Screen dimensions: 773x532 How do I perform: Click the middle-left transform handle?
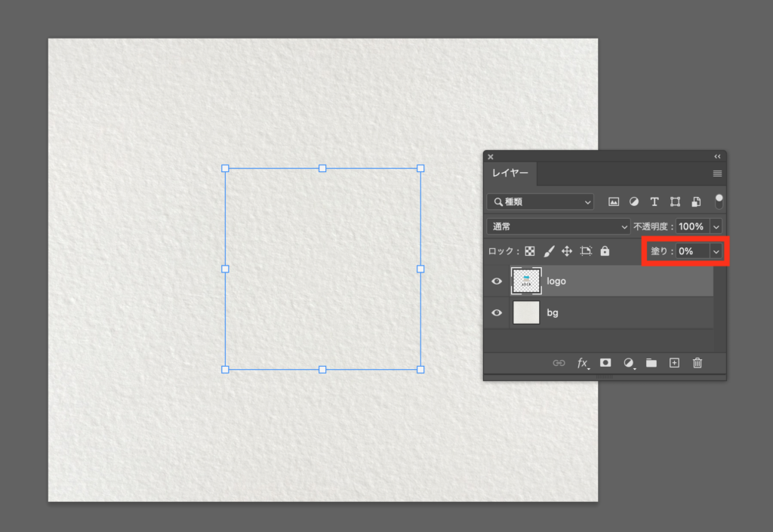tap(225, 269)
